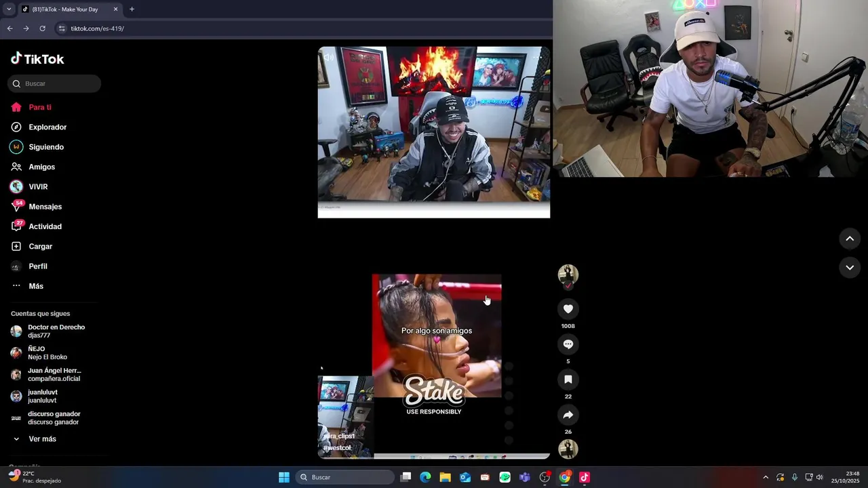Open OBS Studio from taskbar
The height and width of the screenshot is (488, 868).
[x=545, y=477]
